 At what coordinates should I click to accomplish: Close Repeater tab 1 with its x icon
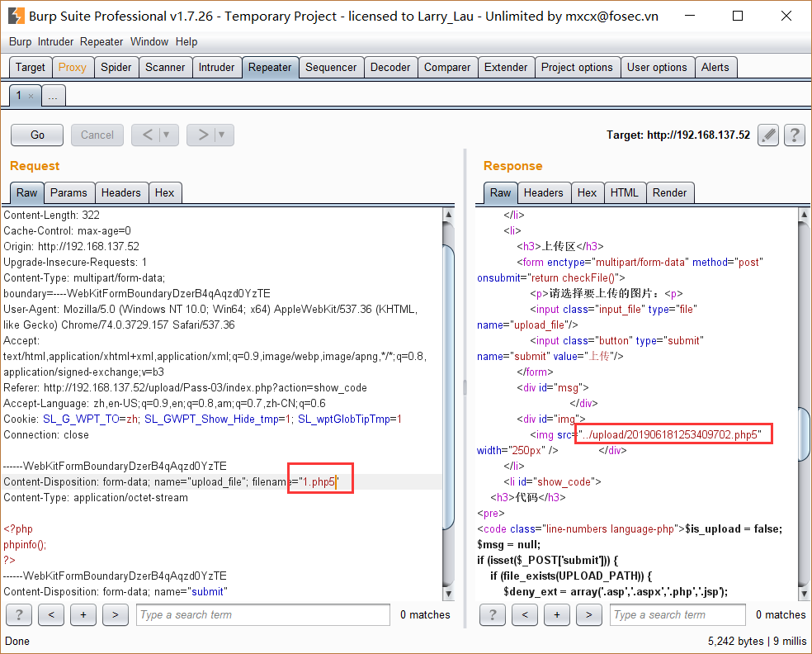coord(31,96)
